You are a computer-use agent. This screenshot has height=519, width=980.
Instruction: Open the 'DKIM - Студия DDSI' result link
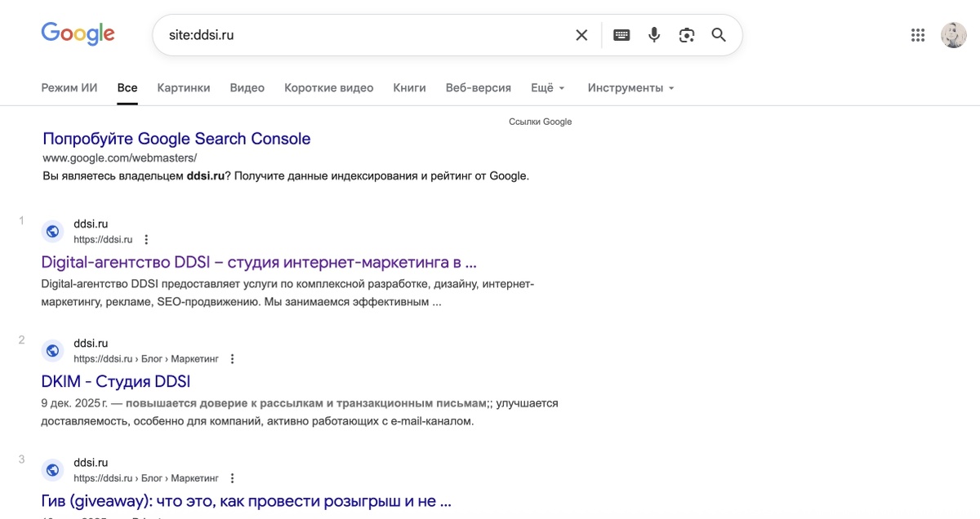pyautogui.click(x=115, y=381)
